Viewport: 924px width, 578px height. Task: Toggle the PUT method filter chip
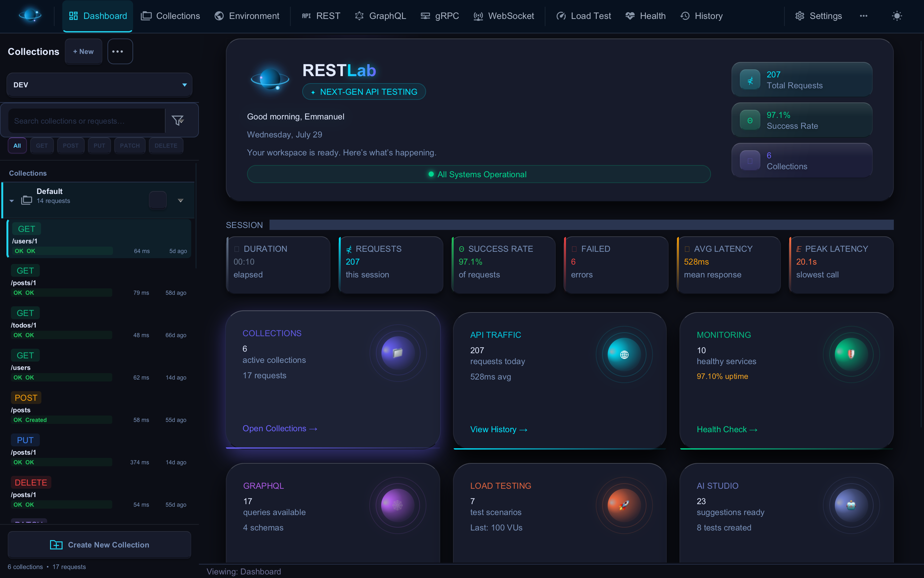pos(99,146)
